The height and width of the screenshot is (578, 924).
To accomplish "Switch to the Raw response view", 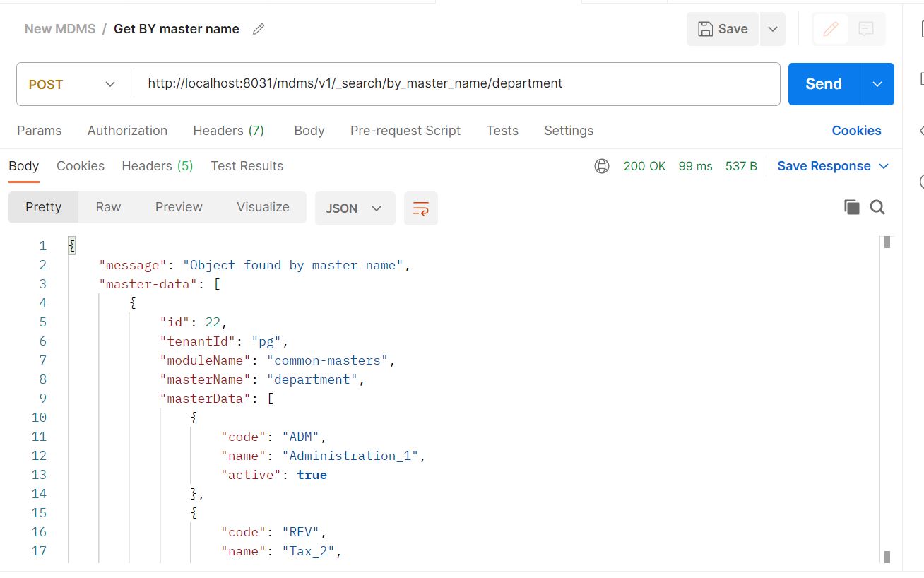I will (x=107, y=207).
